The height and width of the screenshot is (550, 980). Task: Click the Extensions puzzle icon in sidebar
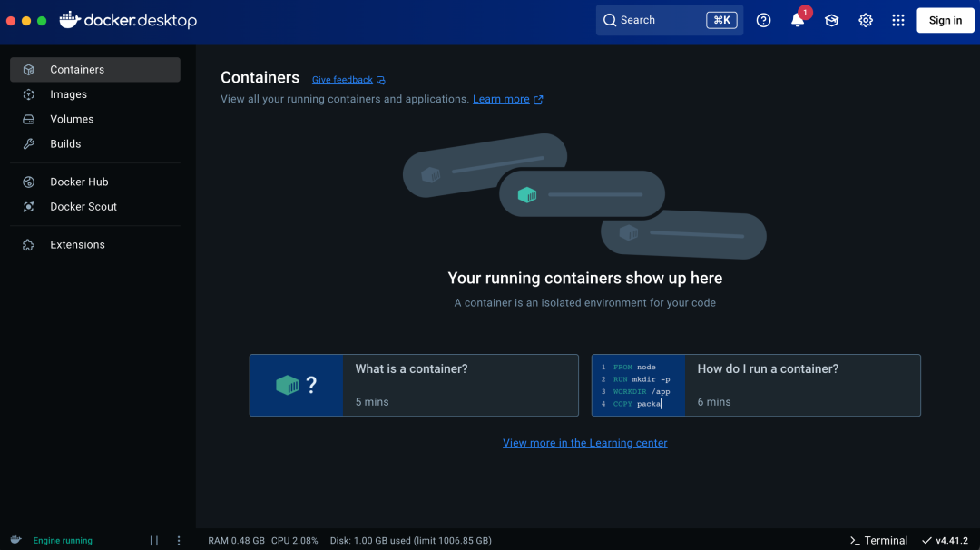point(29,245)
